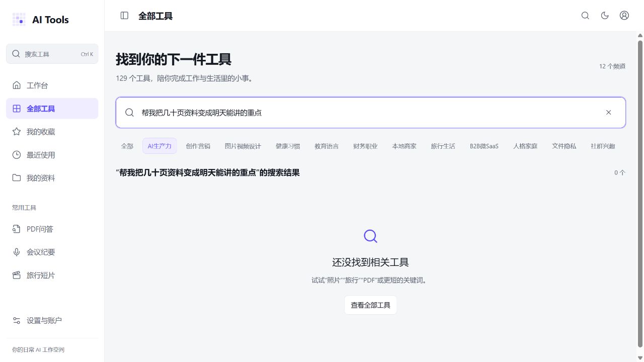
Task: Click the scrollbar down arrow
Action: [640, 358]
